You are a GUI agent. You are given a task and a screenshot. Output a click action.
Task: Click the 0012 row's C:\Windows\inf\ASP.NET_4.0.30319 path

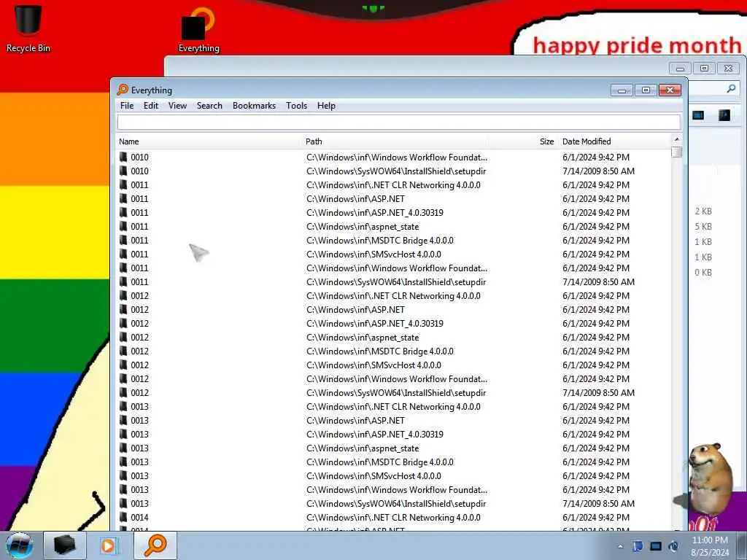coord(375,323)
